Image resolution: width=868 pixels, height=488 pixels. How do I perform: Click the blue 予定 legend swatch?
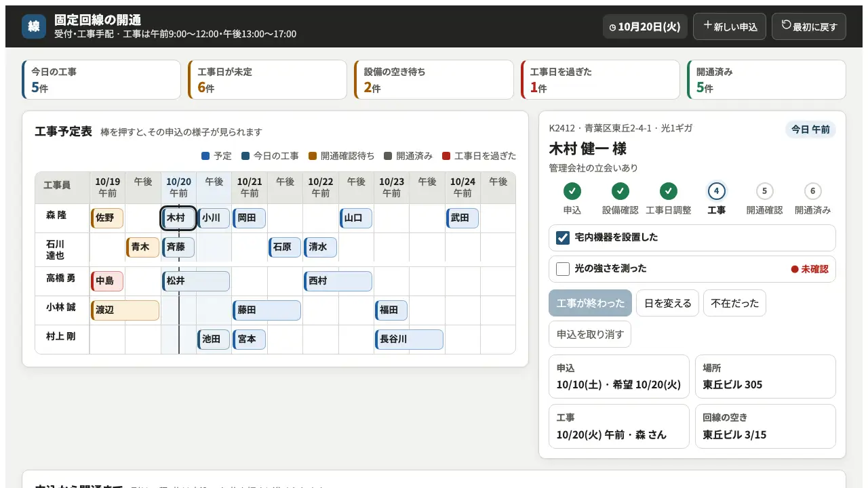tap(205, 156)
